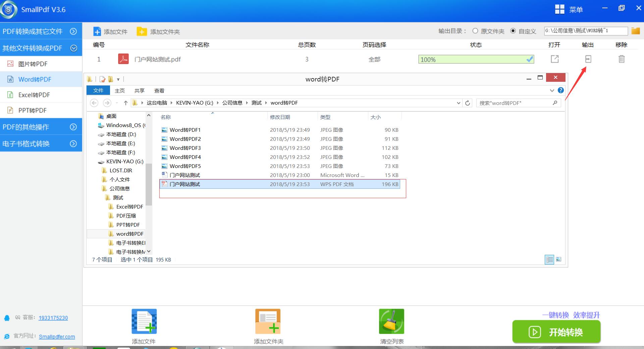Open QQ number 1933175230 link
This screenshot has width=644, height=349.
53,318
